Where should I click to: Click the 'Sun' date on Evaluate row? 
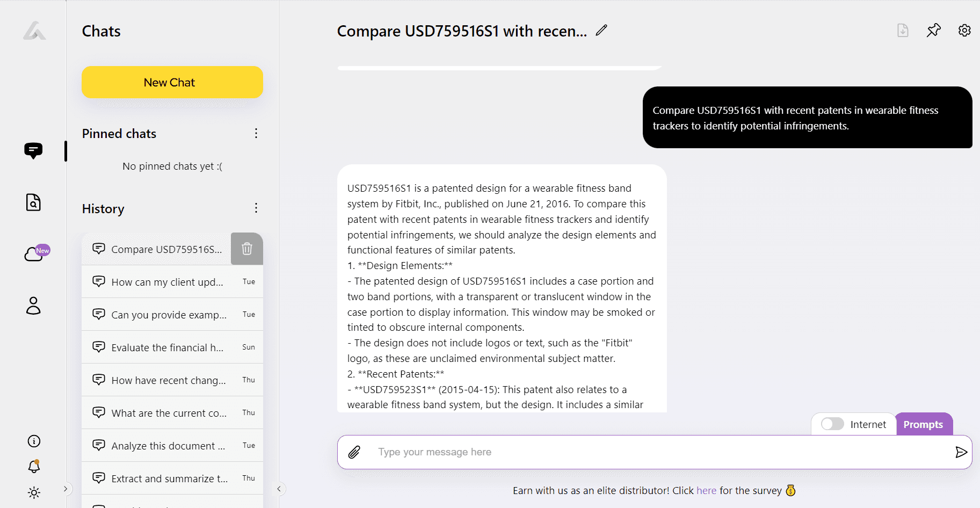click(249, 347)
